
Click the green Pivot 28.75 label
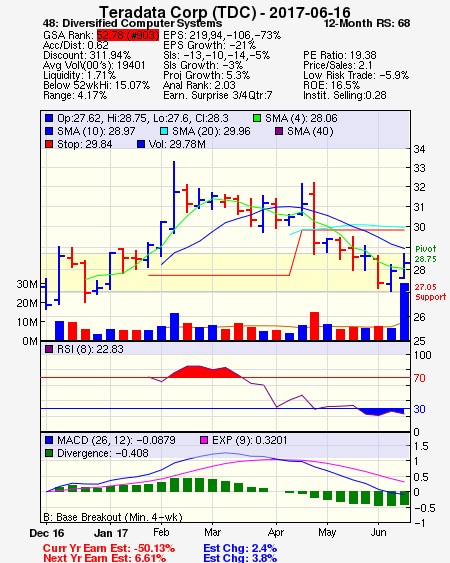426,254
